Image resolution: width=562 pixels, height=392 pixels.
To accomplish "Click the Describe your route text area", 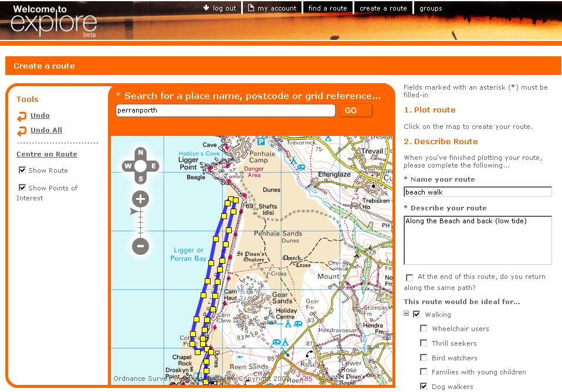I will tap(478, 240).
